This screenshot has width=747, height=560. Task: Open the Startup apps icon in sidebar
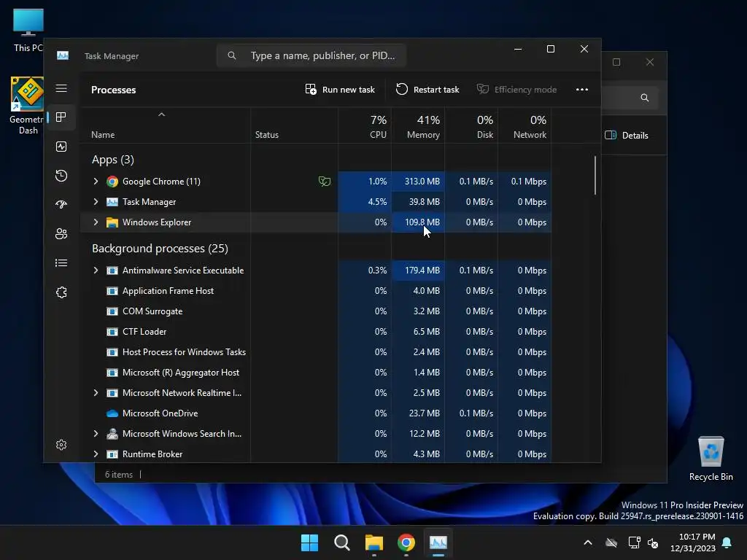point(61,205)
